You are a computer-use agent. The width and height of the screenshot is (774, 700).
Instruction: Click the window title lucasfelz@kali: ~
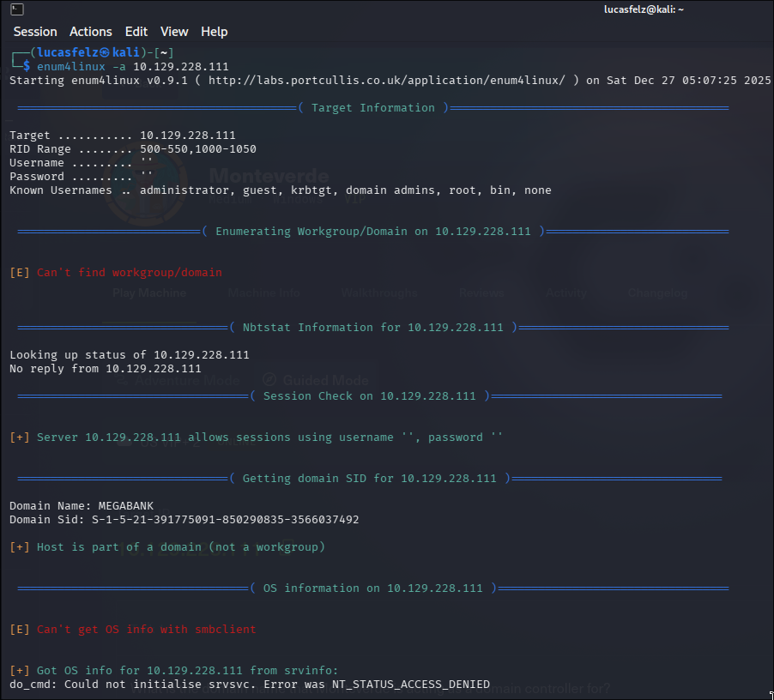point(644,9)
